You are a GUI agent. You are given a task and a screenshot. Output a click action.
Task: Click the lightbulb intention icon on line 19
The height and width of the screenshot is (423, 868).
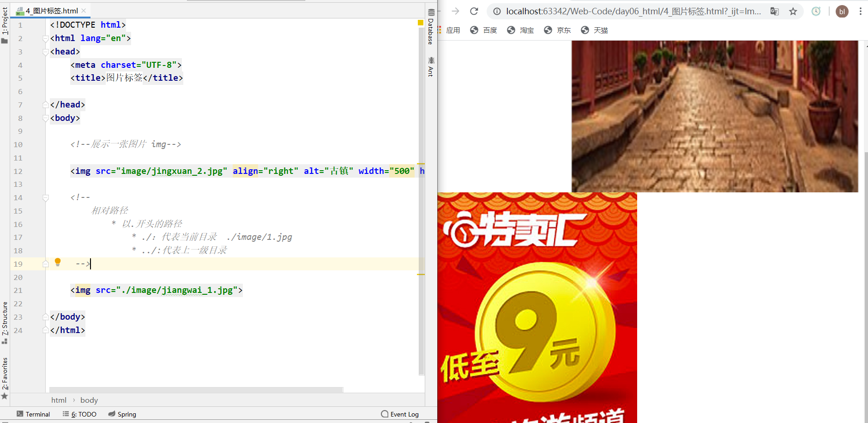click(58, 263)
